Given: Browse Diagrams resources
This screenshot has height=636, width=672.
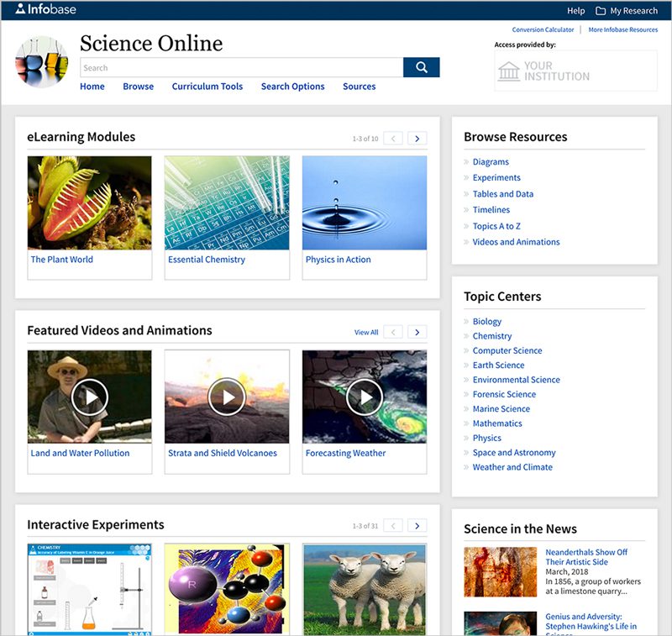Looking at the screenshot, I should (491, 161).
